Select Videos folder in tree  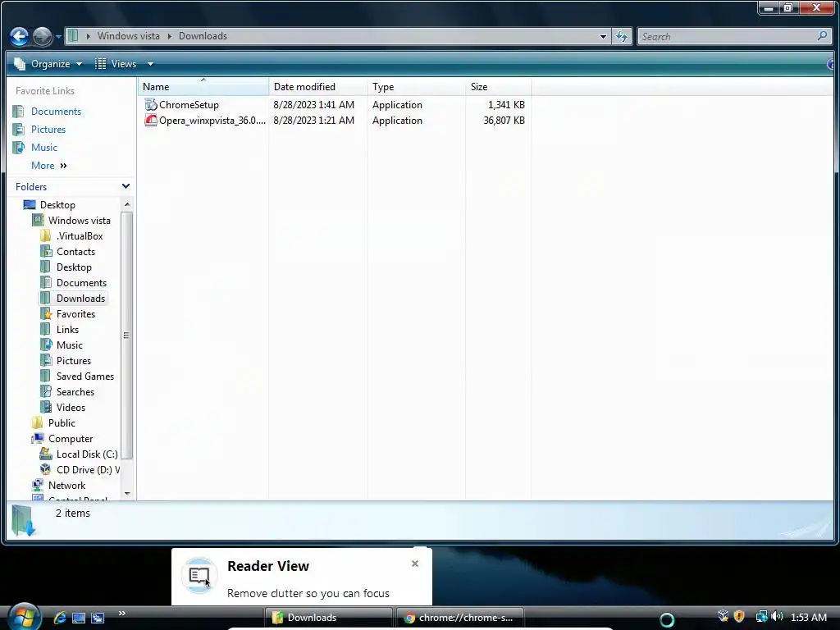71,408
